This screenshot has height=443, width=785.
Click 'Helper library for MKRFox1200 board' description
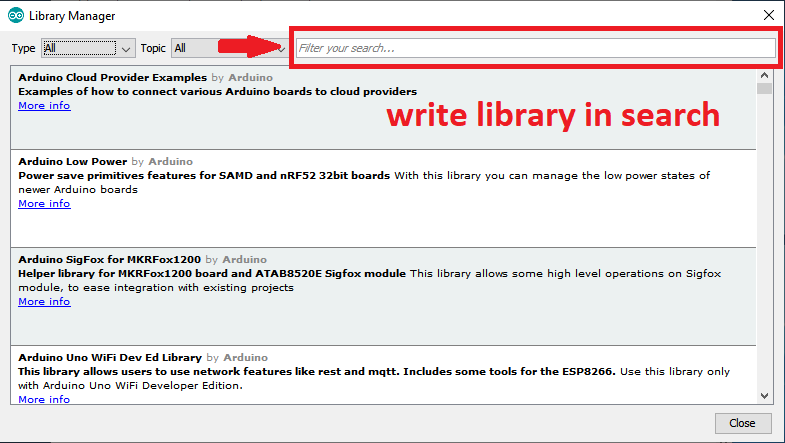click(x=212, y=274)
